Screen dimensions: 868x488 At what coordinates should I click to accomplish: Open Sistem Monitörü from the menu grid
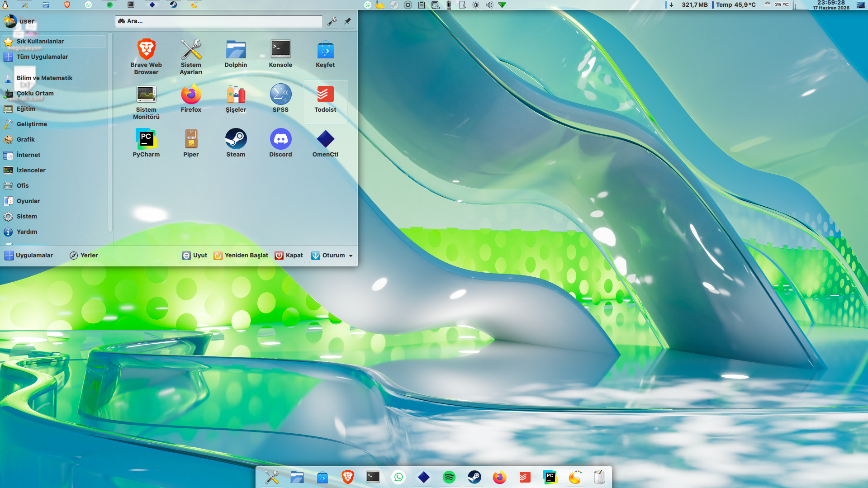146,102
